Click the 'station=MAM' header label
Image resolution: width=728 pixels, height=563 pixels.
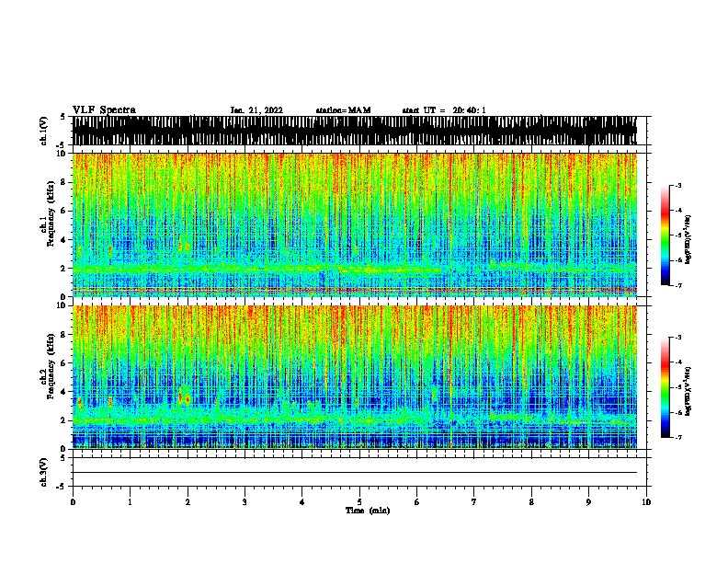tap(343, 110)
